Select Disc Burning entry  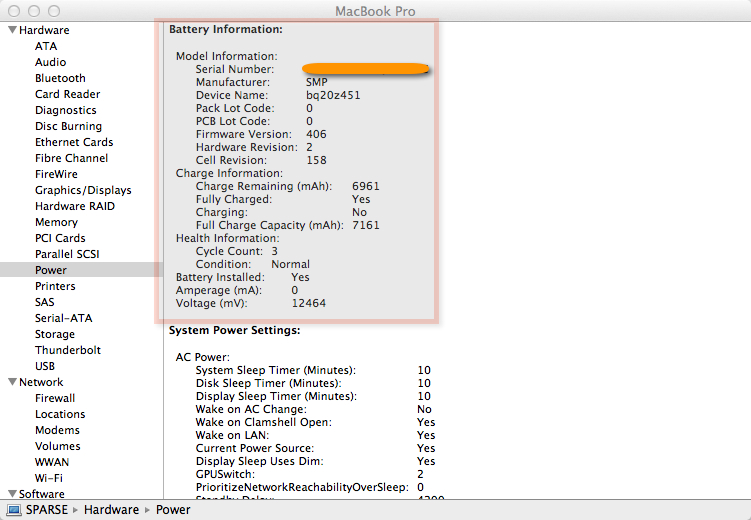point(68,126)
